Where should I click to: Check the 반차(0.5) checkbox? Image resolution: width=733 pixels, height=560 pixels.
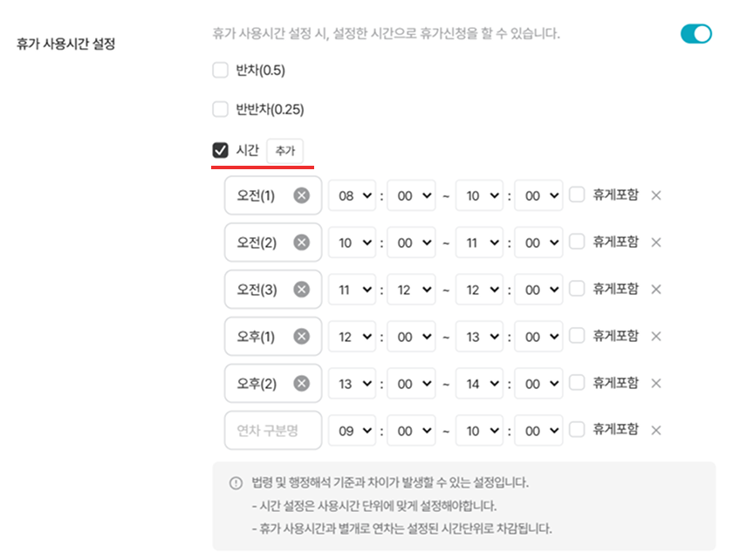(x=220, y=70)
